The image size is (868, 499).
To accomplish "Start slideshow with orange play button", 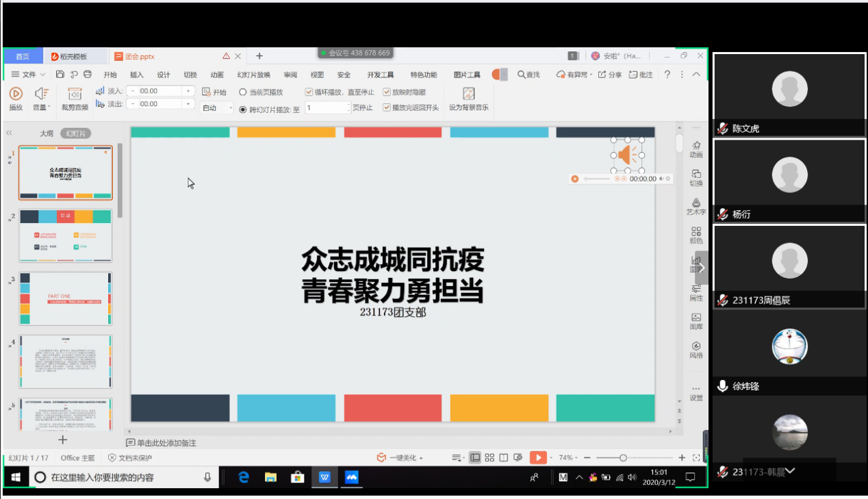I will point(538,457).
